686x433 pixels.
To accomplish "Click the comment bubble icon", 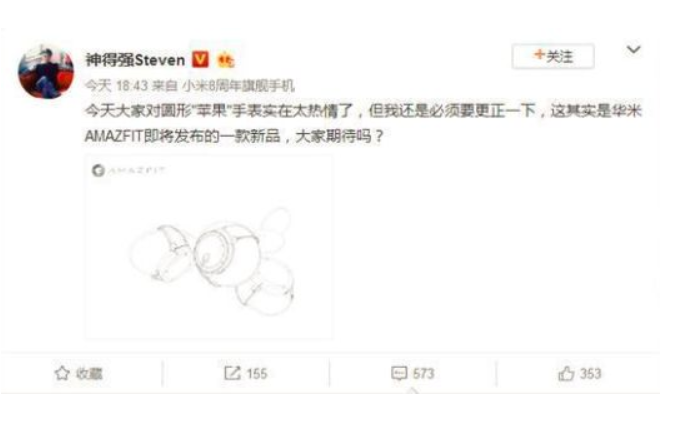I will [x=399, y=374].
